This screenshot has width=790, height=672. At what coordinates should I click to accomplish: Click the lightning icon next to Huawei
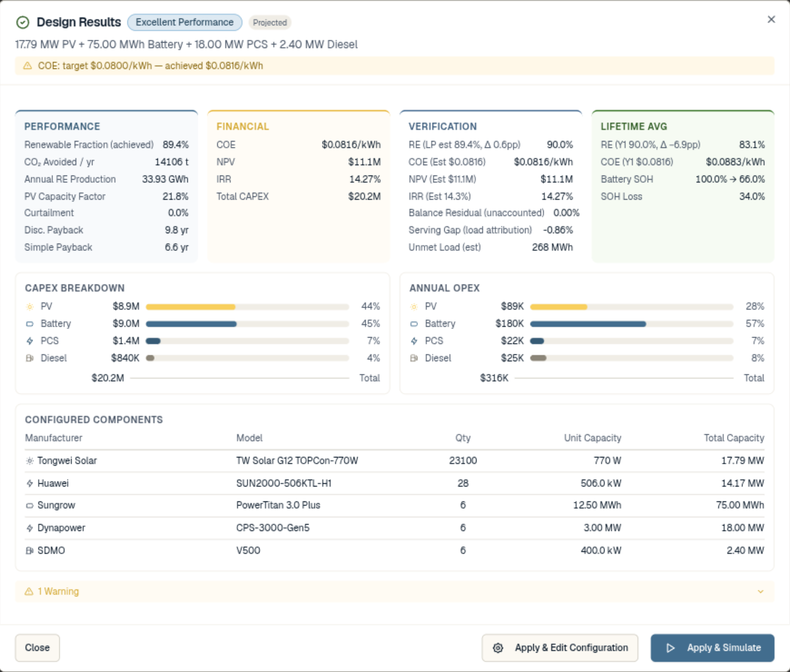(30, 483)
